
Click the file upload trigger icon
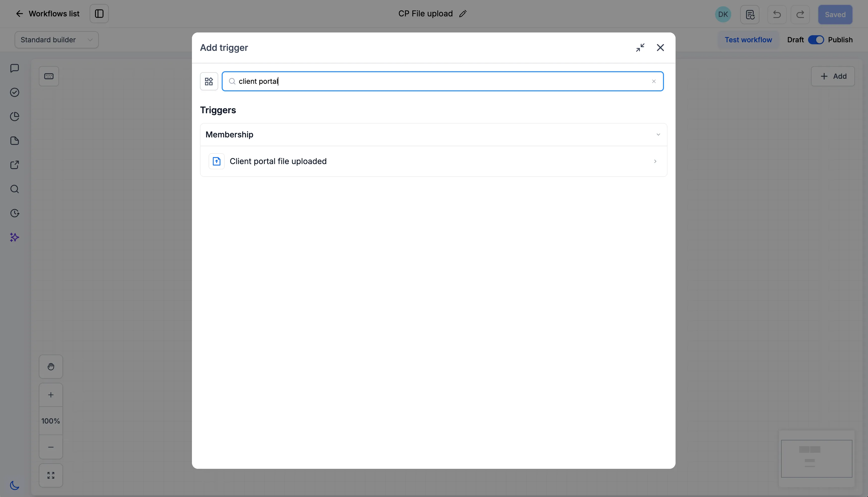click(x=217, y=161)
